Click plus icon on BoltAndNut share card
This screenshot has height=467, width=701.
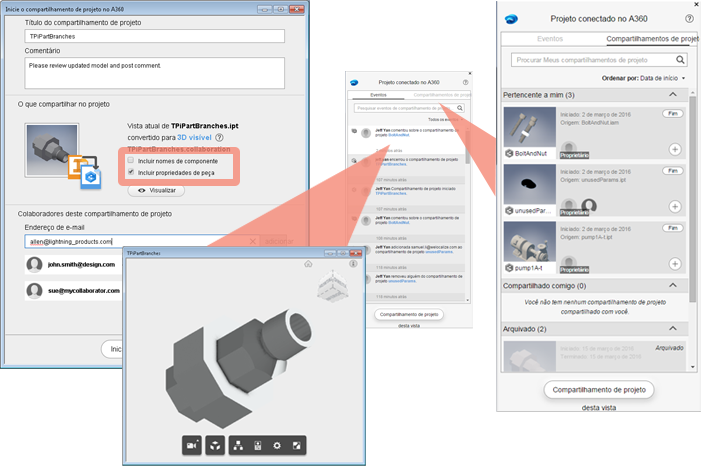pos(675,149)
